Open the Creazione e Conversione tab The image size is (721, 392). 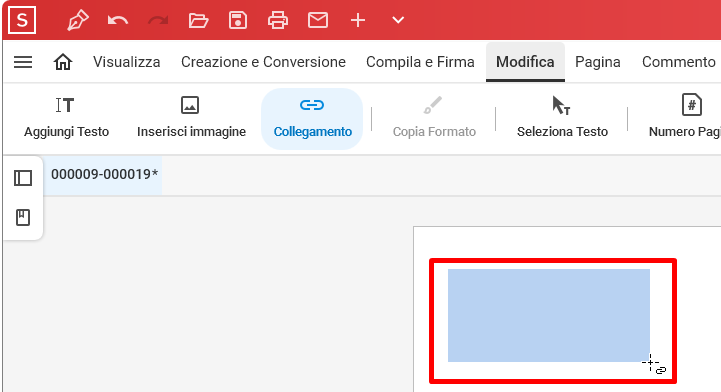pyautogui.click(x=263, y=62)
